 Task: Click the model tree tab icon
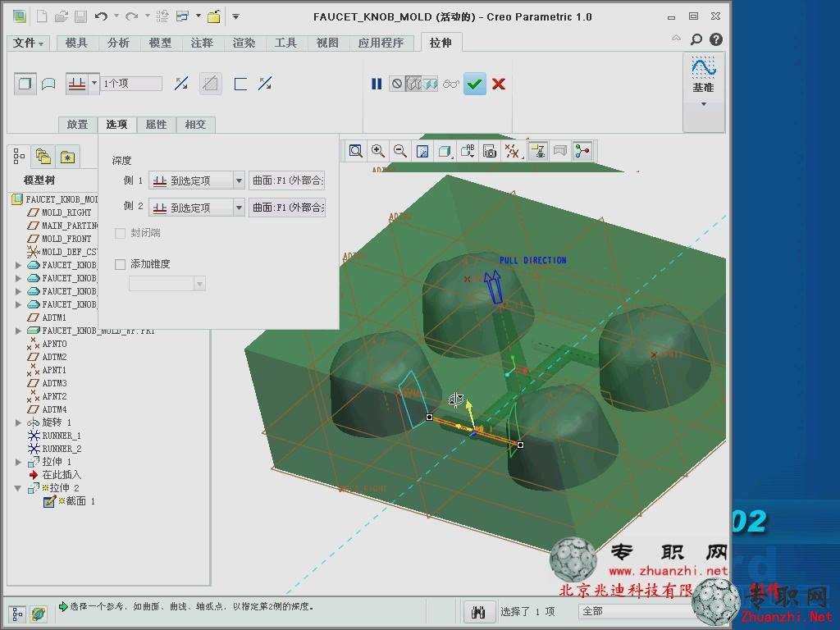(19, 157)
